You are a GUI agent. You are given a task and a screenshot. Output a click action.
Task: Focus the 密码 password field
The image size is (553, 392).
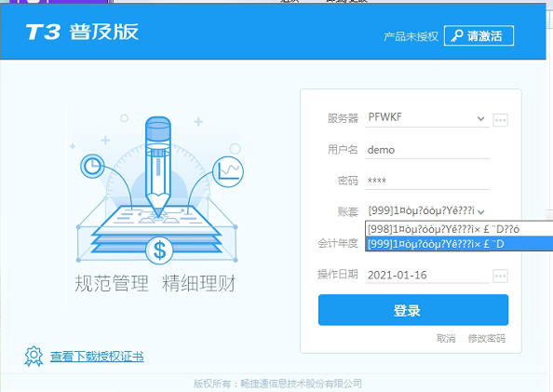point(427,181)
